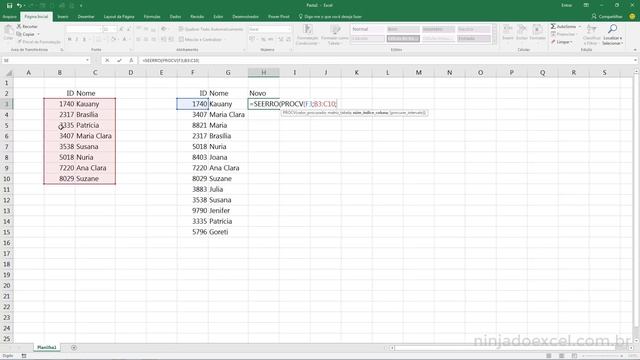Screen dimensions: 640x360
Task: Select Planilha1 sheet tab
Action: click(x=47, y=347)
